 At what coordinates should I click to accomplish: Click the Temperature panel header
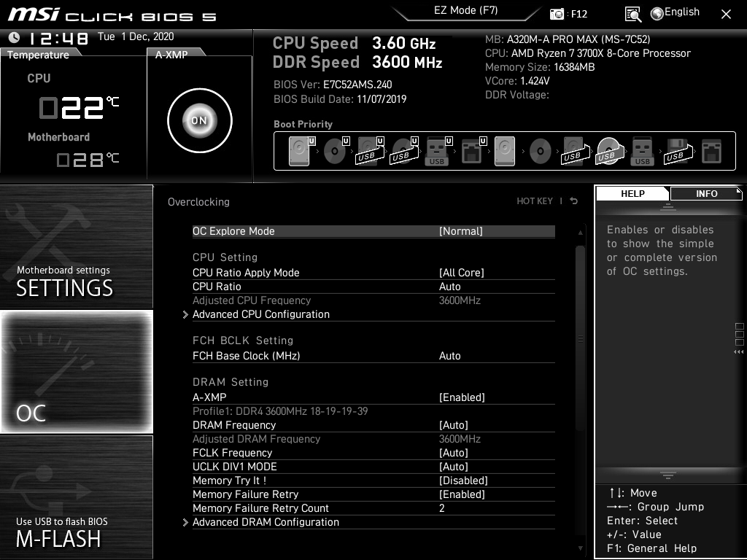pyautogui.click(x=40, y=54)
